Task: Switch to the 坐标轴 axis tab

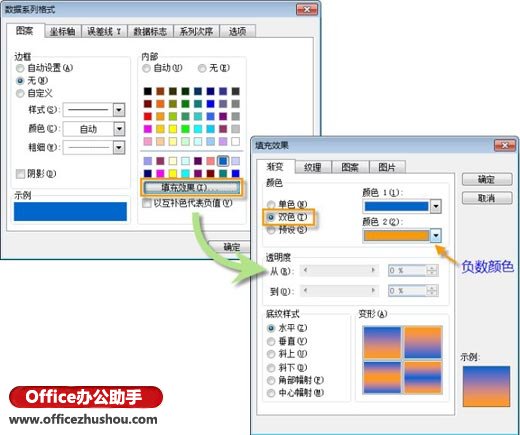Action: click(62, 31)
